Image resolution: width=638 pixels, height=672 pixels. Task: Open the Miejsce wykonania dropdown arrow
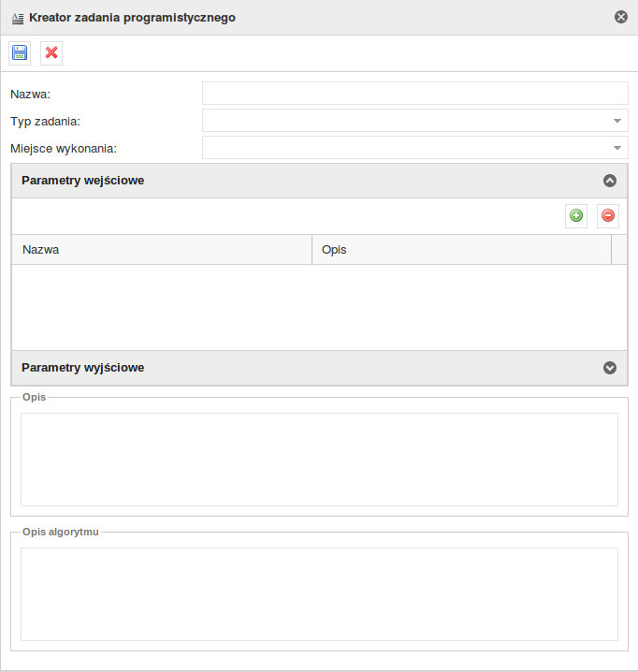coord(617,148)
